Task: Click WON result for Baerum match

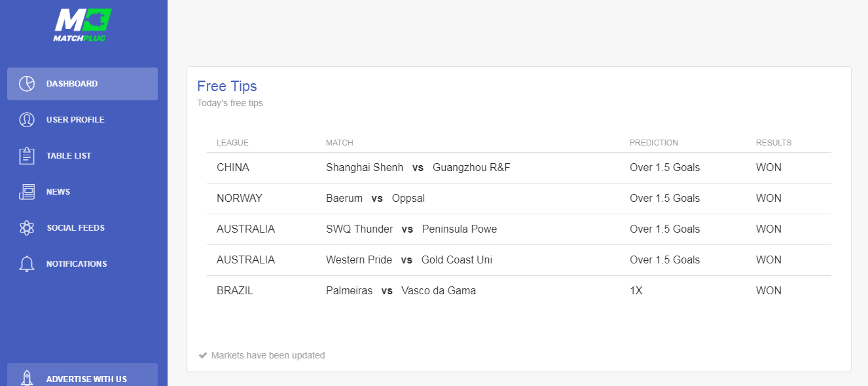Action: tap(769, 199)
